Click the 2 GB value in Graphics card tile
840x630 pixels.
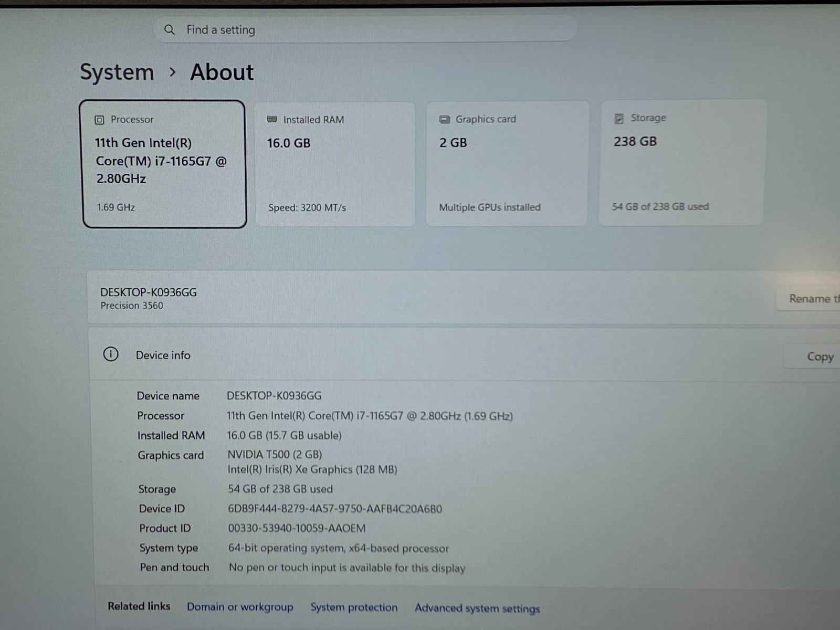tap(453, 142)
